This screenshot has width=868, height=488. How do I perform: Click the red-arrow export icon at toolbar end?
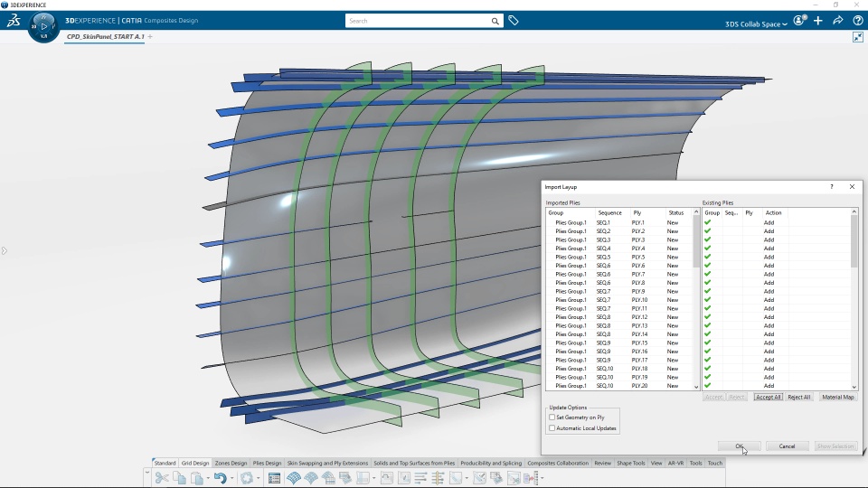(532, 478)
